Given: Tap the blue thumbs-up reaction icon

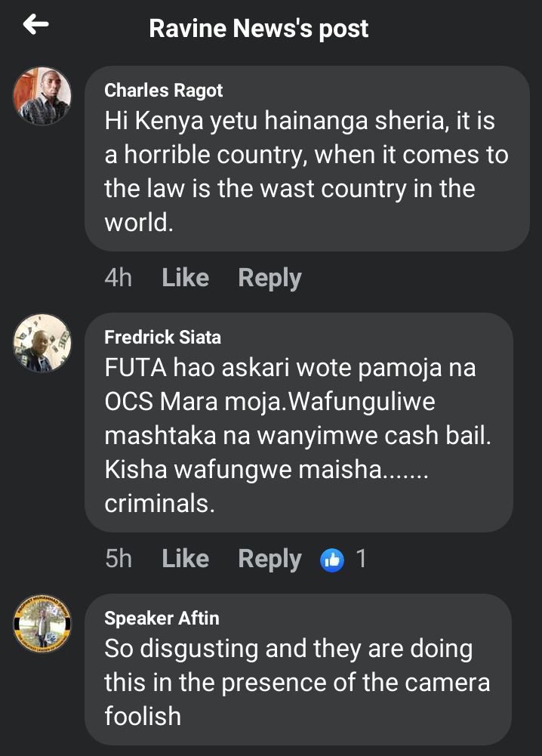Looking at the screenshot, I should [332, 560].
